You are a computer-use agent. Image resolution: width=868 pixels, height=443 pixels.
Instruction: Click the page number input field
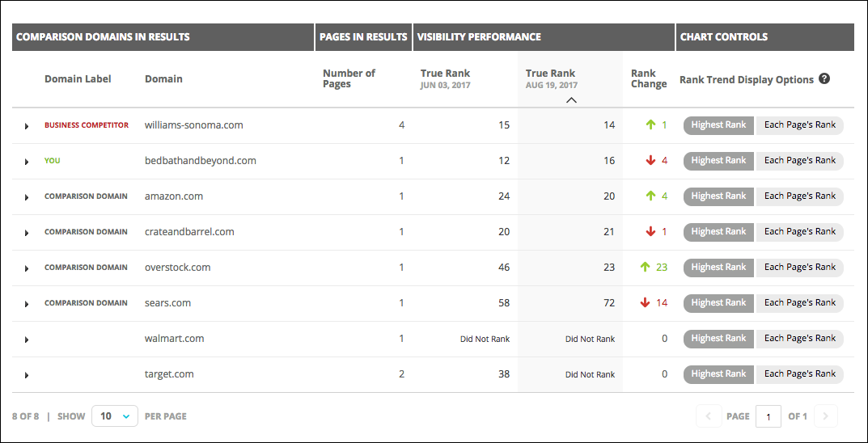point(768,416)
